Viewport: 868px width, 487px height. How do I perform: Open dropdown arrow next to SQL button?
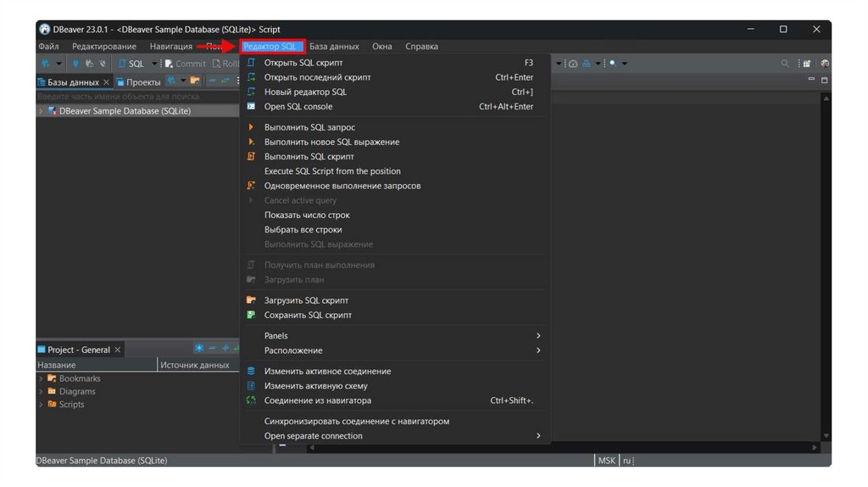154,64
